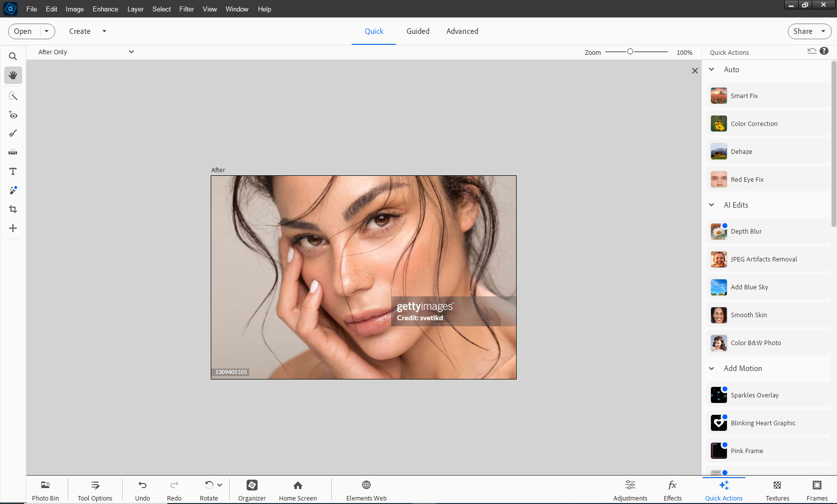Click the Share button

point(803,31)
